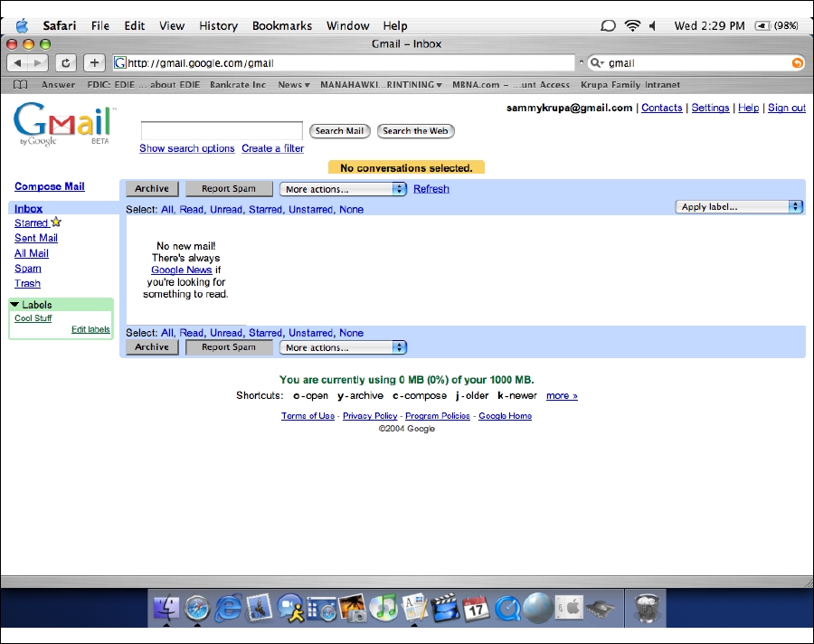This screenshot has width=814, height=644.
Task: Open the Apply label dropdown
Action: [739, 207]
